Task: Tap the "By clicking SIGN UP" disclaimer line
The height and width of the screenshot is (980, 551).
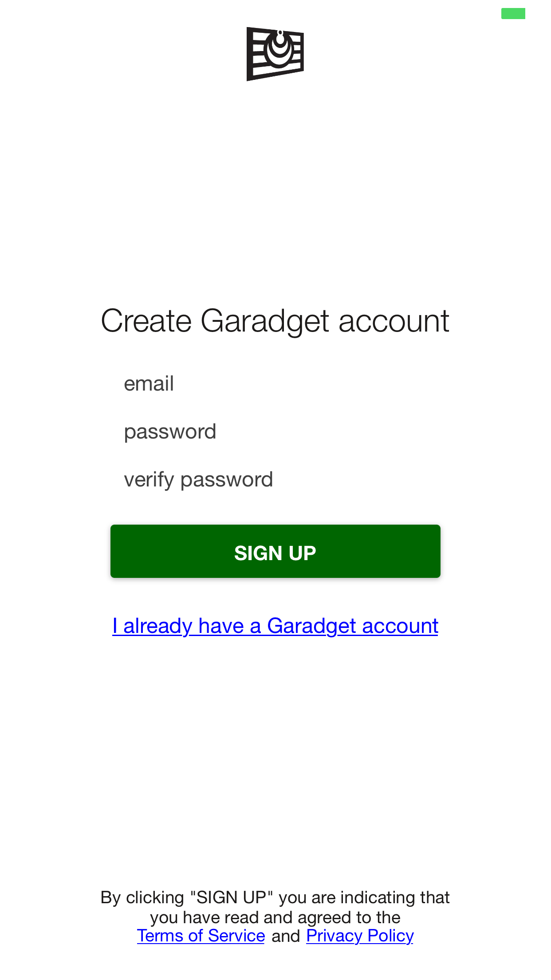Action: [275, 897]
